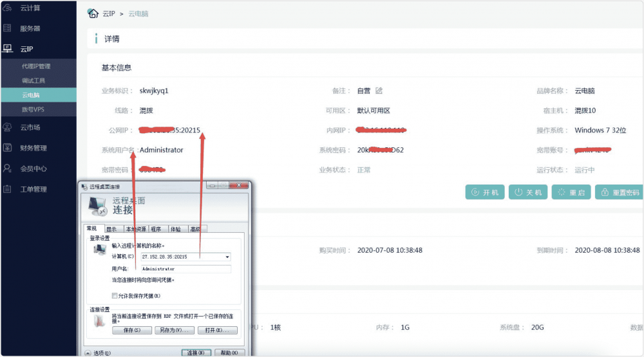Click the 云市场 icon in sidebar
Image resolution: width=644 pixels, height=357 pixels.
8,127
